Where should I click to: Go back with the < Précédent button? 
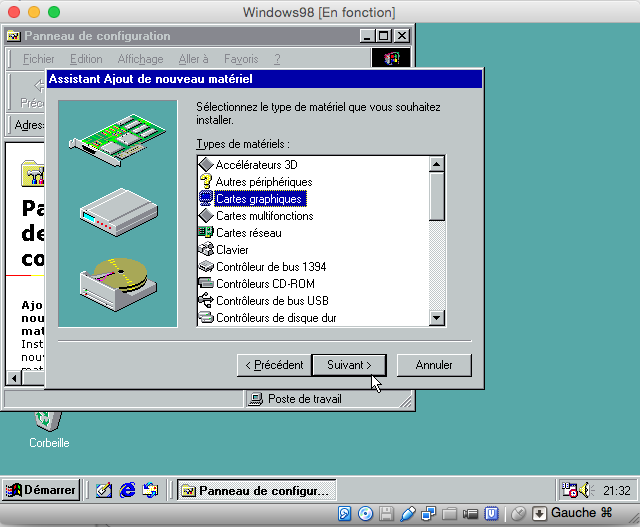tap(274, 365)
